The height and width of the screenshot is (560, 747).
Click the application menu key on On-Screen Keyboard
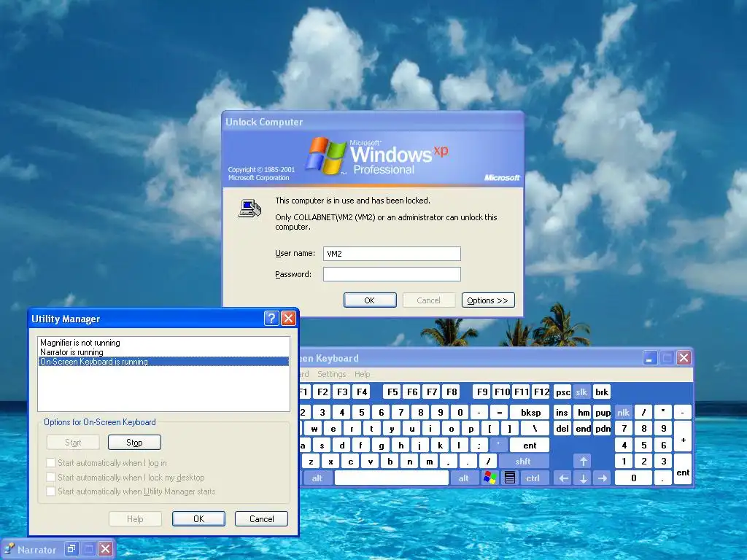coord(510,478)
